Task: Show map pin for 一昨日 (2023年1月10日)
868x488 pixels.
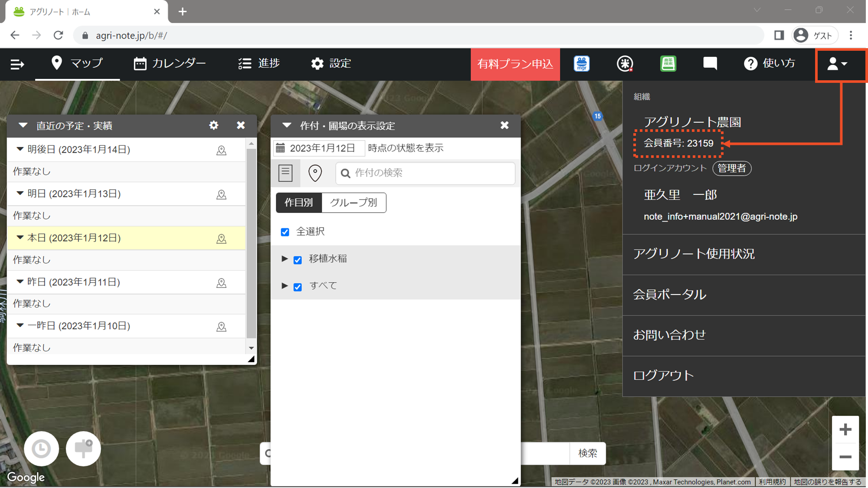Action: click(x=221, y=327)
